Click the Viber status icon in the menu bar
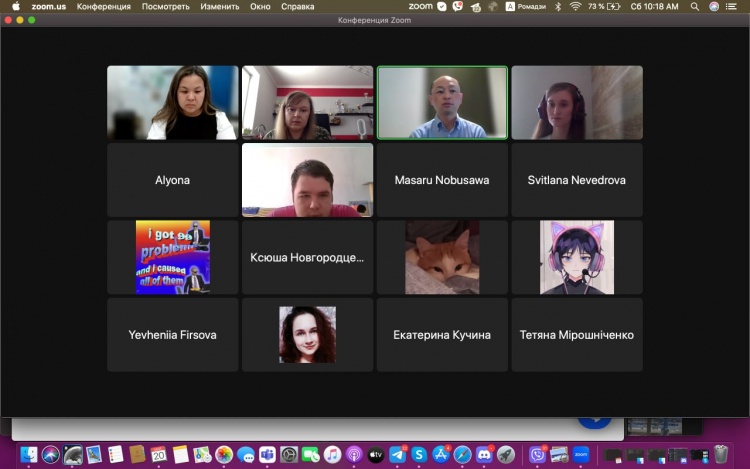 click(x=458, y=6)
